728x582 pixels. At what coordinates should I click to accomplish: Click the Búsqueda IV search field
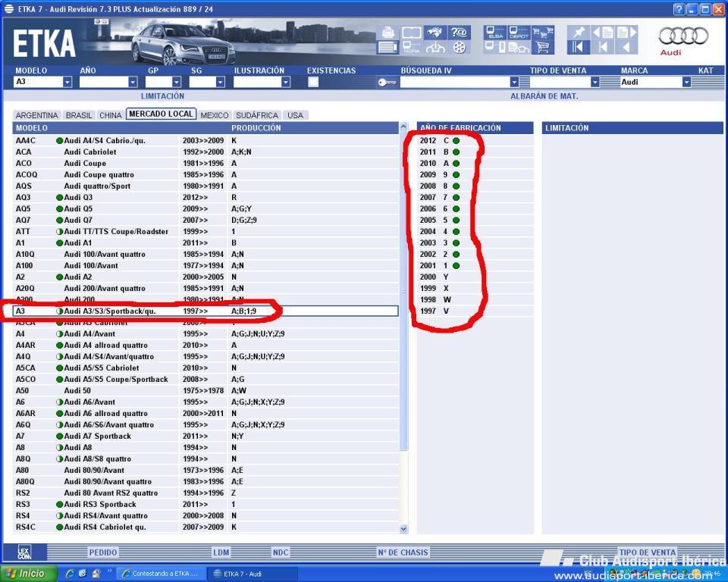(x=454, y=82)
